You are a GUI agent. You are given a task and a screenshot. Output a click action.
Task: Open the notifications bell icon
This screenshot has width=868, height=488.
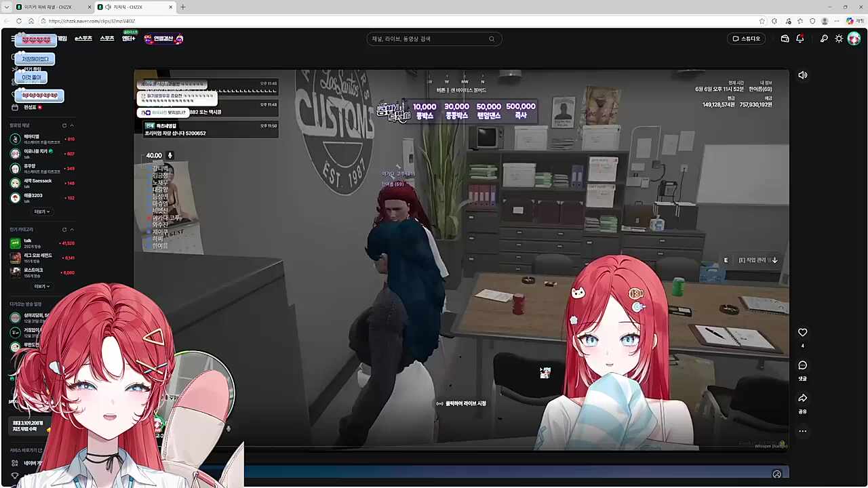(800, 39)
